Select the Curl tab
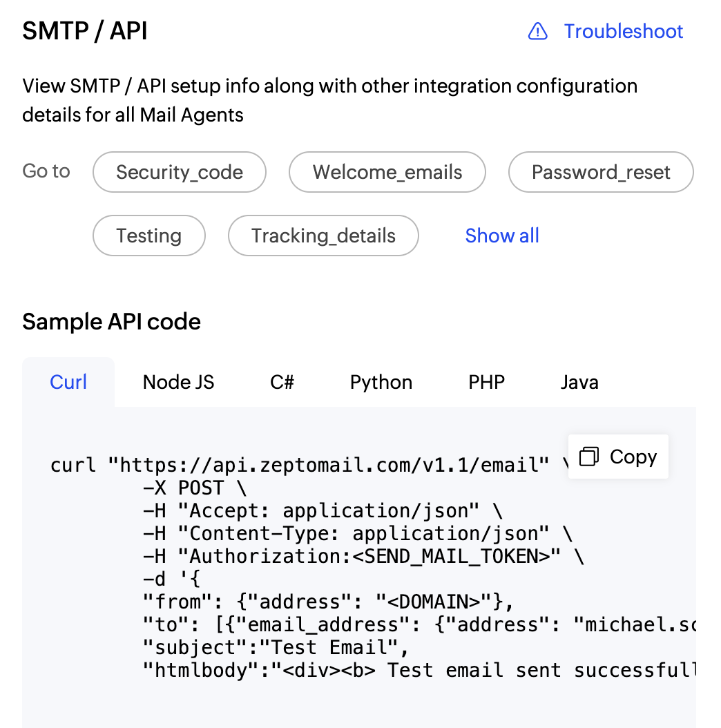This screenshot has width=721, height=728. pos(68,382)
